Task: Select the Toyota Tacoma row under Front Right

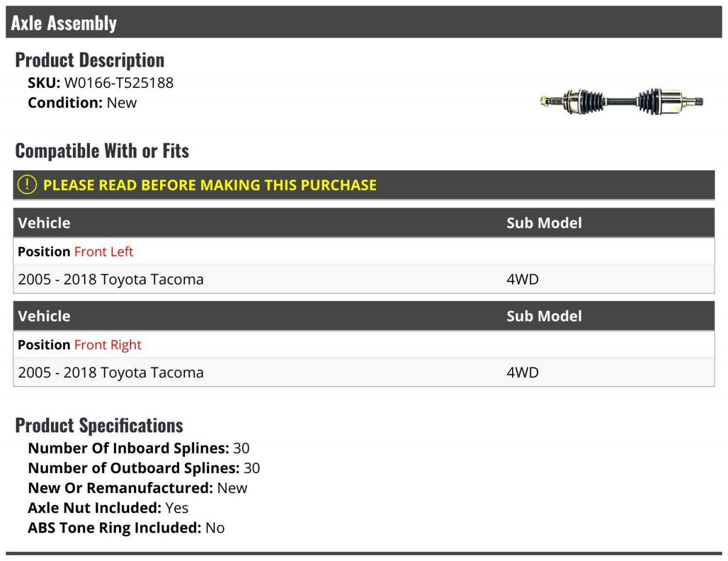Action: tap(111, 373)
